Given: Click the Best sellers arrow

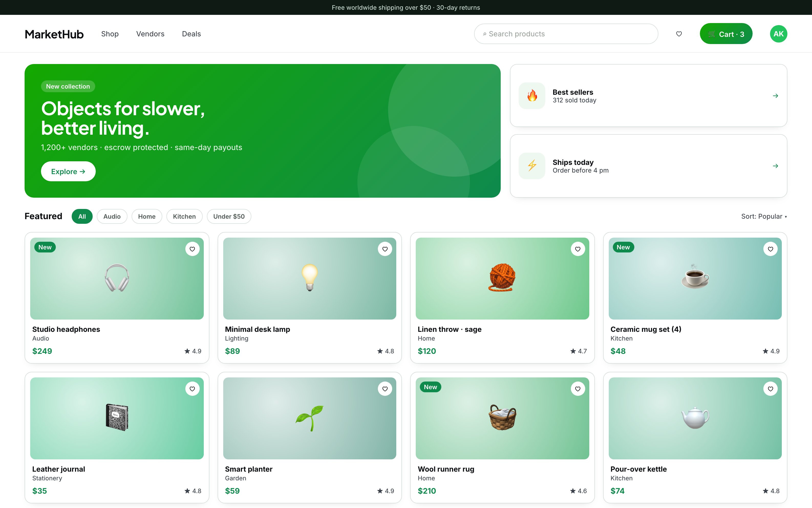Looking at the screenshot, I should [775, 96].
